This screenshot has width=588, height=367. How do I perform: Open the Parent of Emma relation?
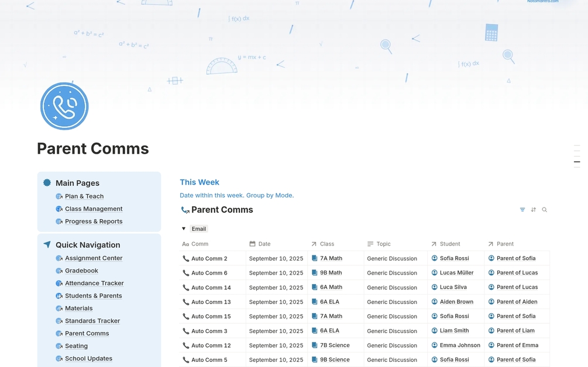pyautogui.click(x=518, y=345)
